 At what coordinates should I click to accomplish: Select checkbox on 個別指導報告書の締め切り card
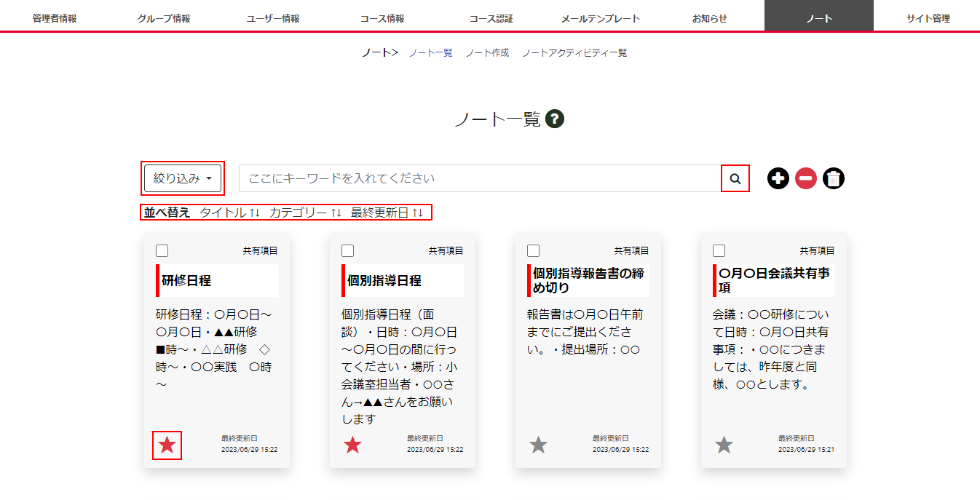pyautogui.click(x=533, y=250)
